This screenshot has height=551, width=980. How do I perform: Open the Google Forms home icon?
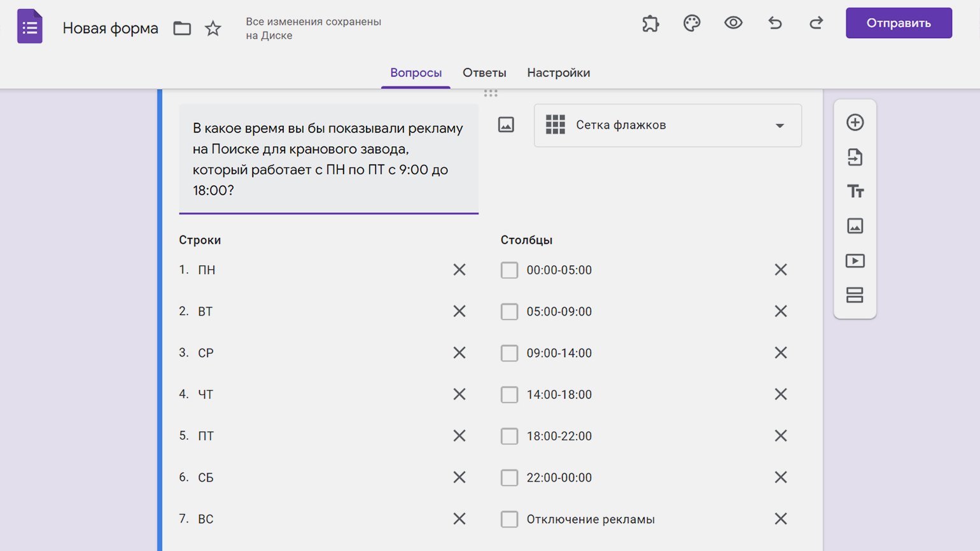(x=30, y=26)
